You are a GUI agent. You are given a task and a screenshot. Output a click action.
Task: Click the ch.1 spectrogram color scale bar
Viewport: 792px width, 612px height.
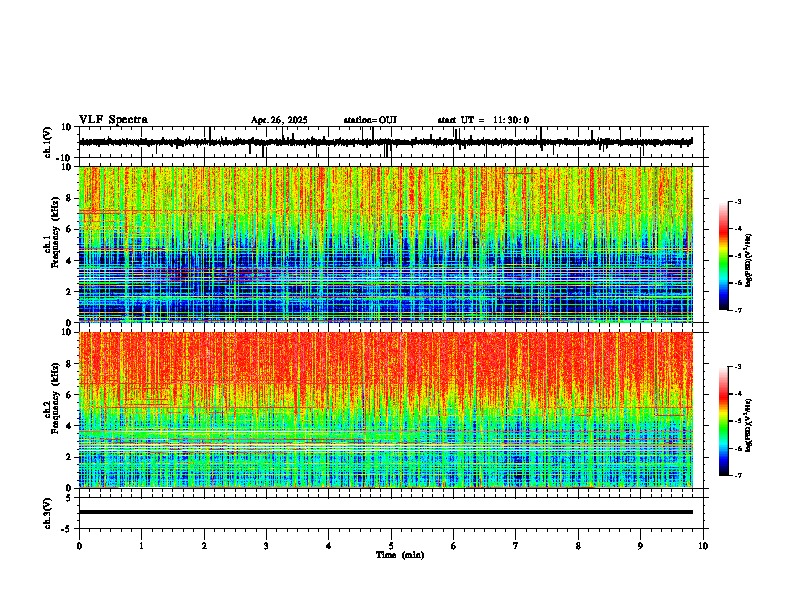point(724,256)
